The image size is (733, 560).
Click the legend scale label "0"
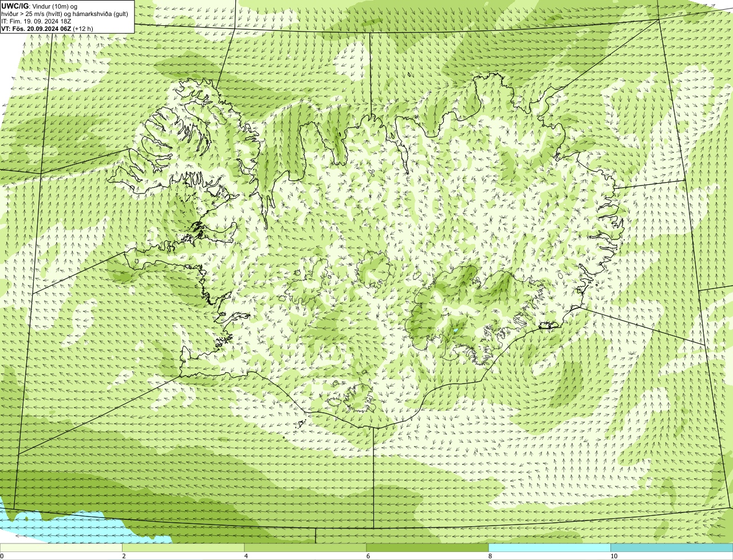(x=2, y=556)
